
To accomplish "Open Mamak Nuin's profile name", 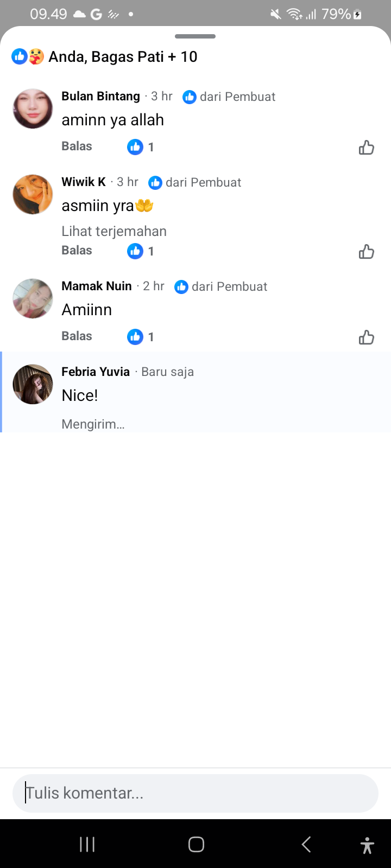I will pos(97,286).
